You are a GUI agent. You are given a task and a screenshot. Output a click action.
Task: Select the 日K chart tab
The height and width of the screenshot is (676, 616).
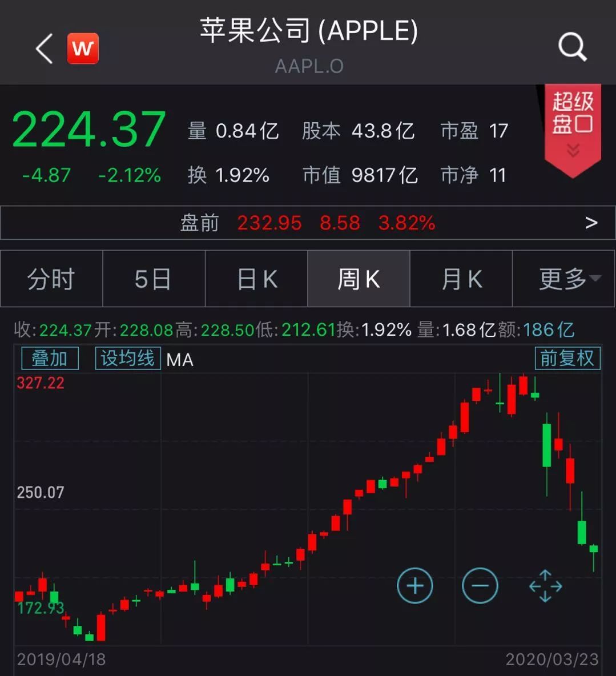pos(256,279)
